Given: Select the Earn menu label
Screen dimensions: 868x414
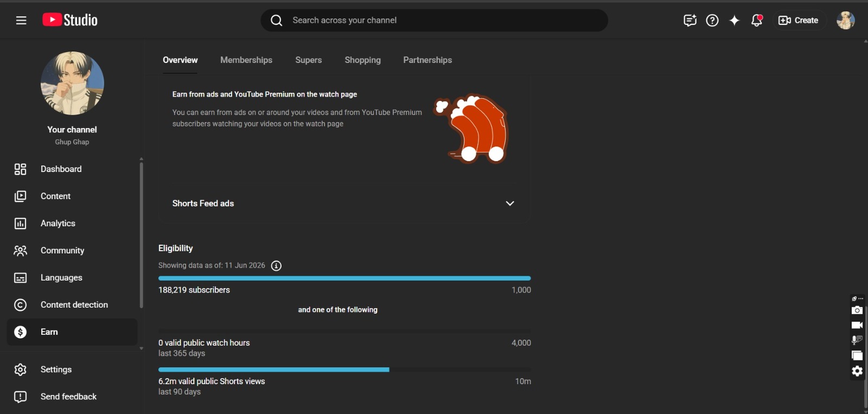Looking at the screenshot, I should coord(49,332).
